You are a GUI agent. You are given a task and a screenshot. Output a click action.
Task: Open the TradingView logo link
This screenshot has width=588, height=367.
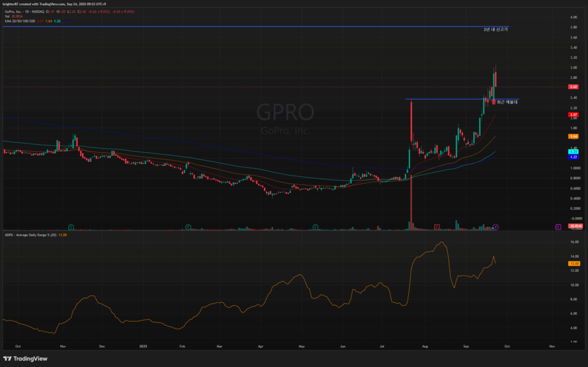pos(25,359)
